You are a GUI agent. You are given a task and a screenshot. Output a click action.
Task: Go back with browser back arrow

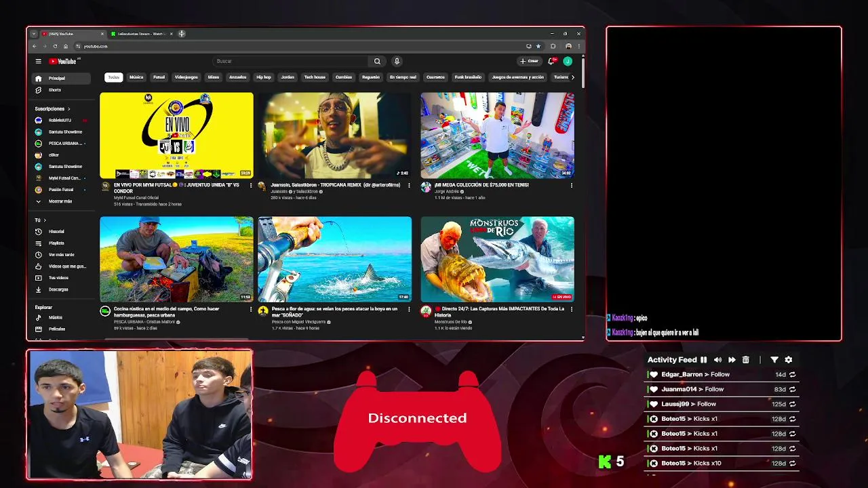click(x=35, y=46)
